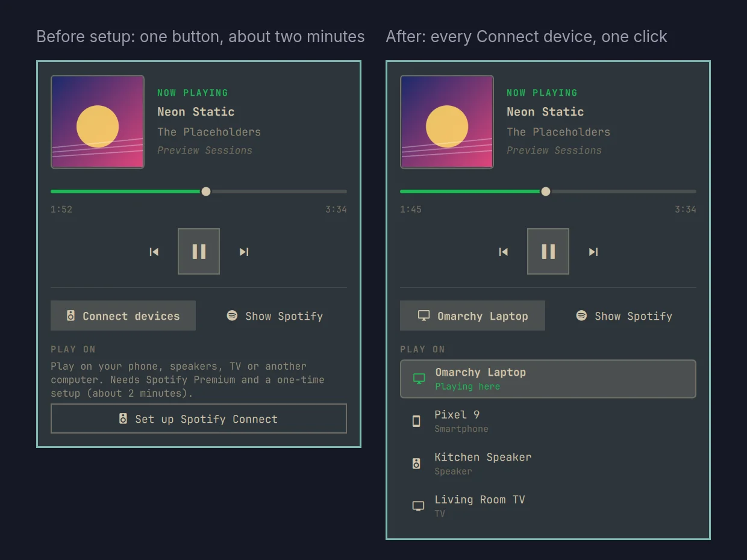Click the smartphone icon next to Pixel 9
The width and height of the screenshot is (747, 560).
point(416,422)
